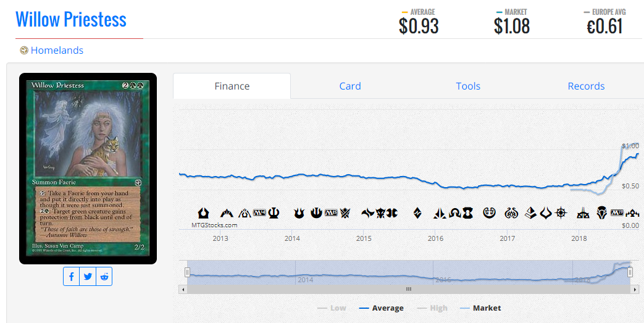Click the MTGStocks.com chart credit
Screen dimensions: 644x323
coord(214,225)
